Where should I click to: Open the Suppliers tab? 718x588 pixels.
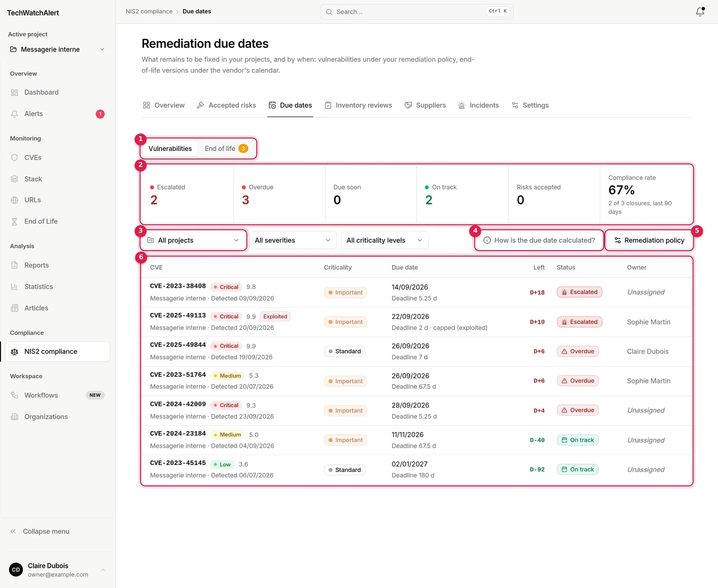[x=425, y=105]
